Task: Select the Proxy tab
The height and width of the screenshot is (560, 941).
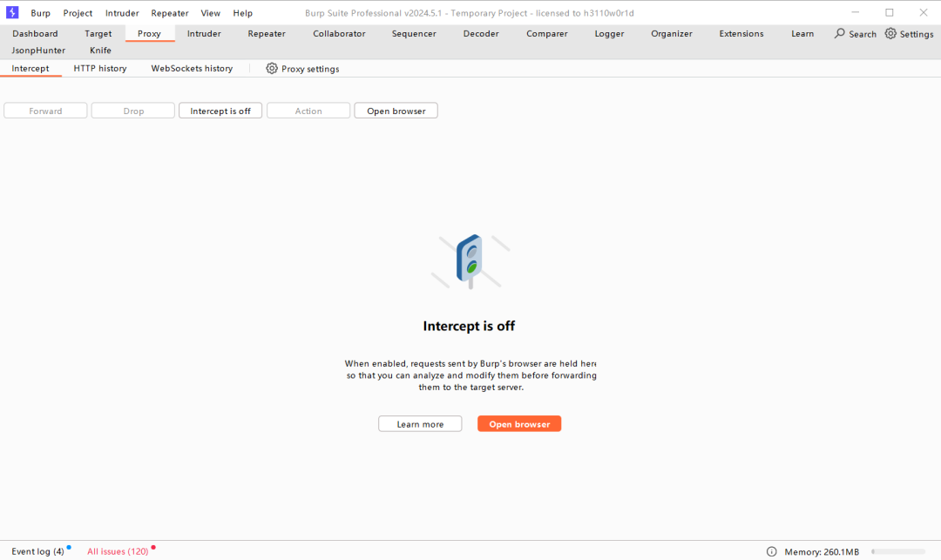Action: pyautogui.click(x=150, y=34)
